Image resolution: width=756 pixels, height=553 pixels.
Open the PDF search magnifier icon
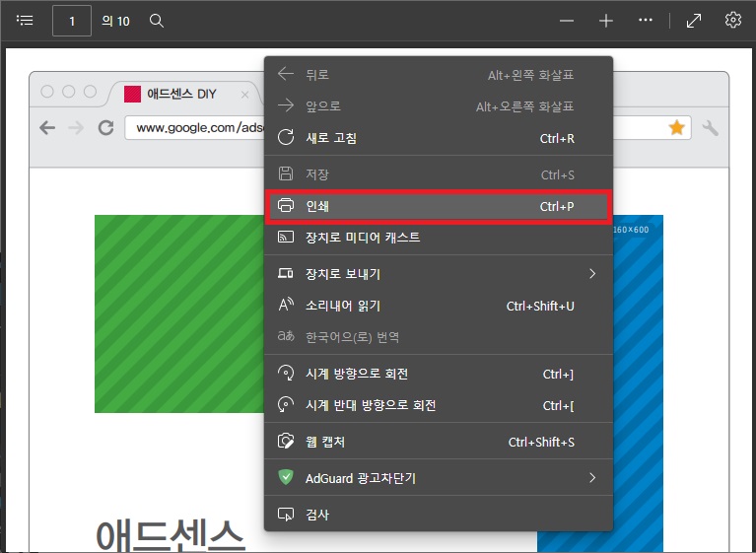click(x=156, y=21)
